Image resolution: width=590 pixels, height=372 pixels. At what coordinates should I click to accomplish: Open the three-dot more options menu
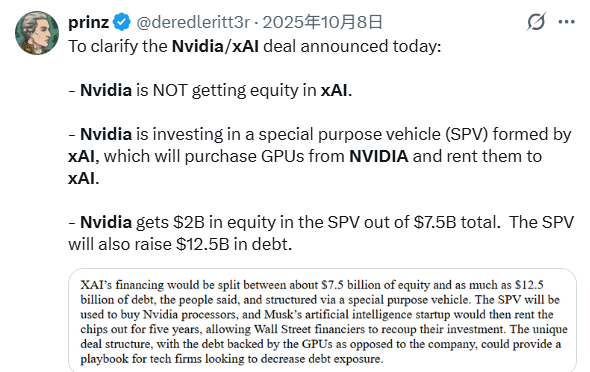click(566, 22)
